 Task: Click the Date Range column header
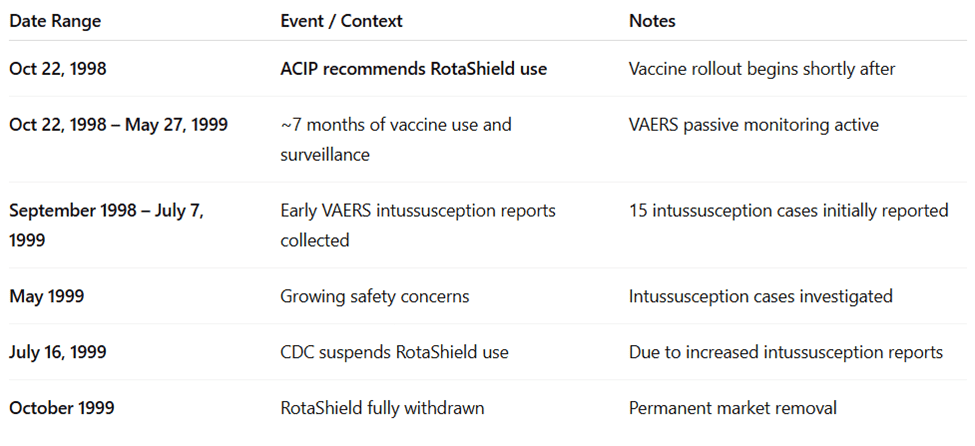click(55, 21)
